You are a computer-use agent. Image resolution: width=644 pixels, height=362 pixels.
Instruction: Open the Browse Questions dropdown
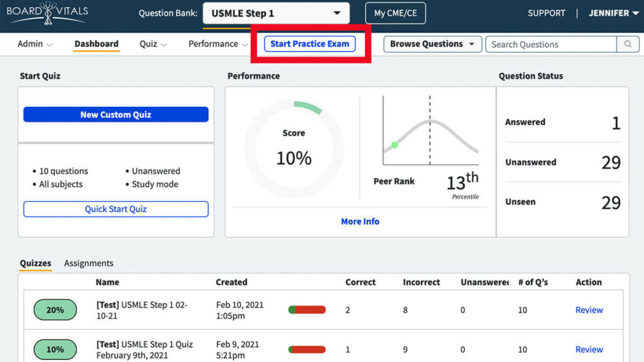coord(433,44)
